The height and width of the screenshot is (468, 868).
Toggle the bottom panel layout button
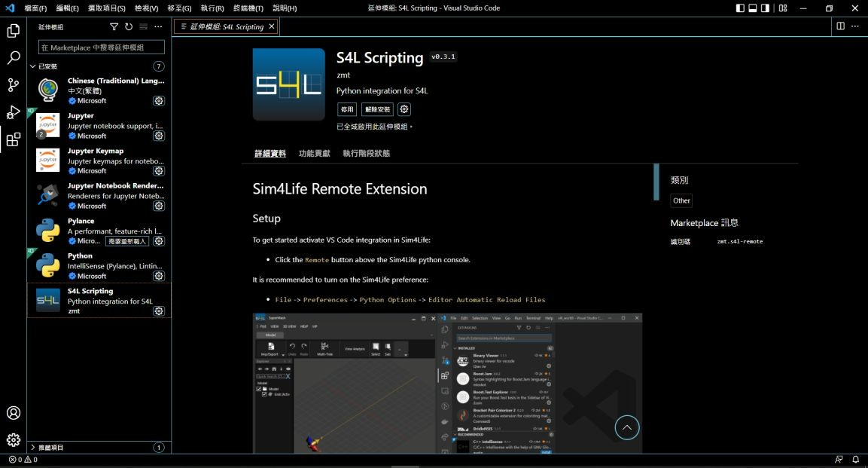tap(753, 8)
